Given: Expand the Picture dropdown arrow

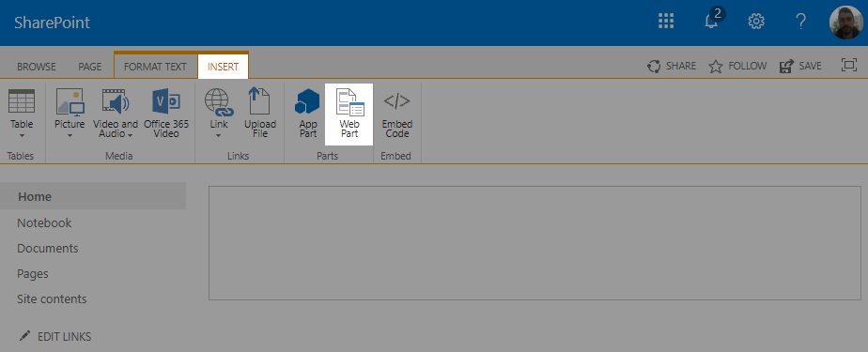Looking at the screenshot, I should point(70,135).
